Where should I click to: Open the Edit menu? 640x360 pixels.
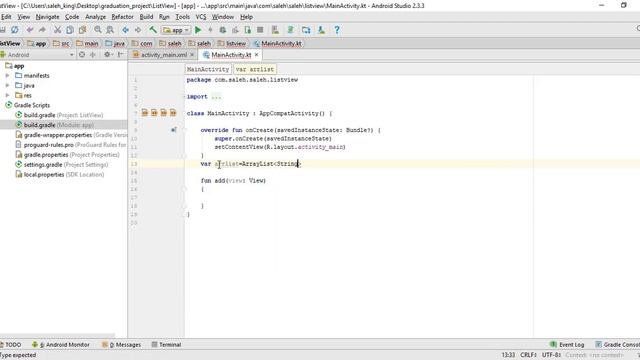click(6, 17)
